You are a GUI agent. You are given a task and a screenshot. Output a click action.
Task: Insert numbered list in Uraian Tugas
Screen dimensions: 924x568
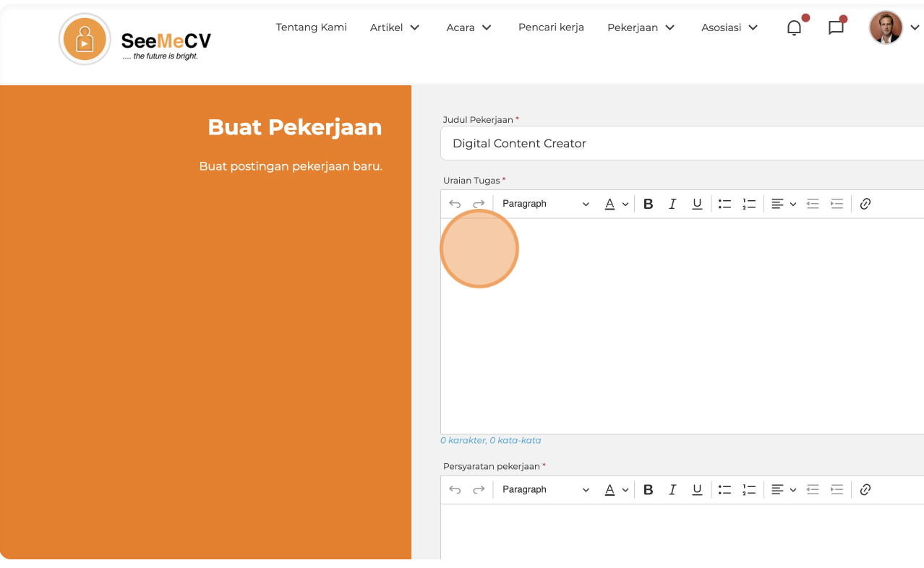coord(749,204)
